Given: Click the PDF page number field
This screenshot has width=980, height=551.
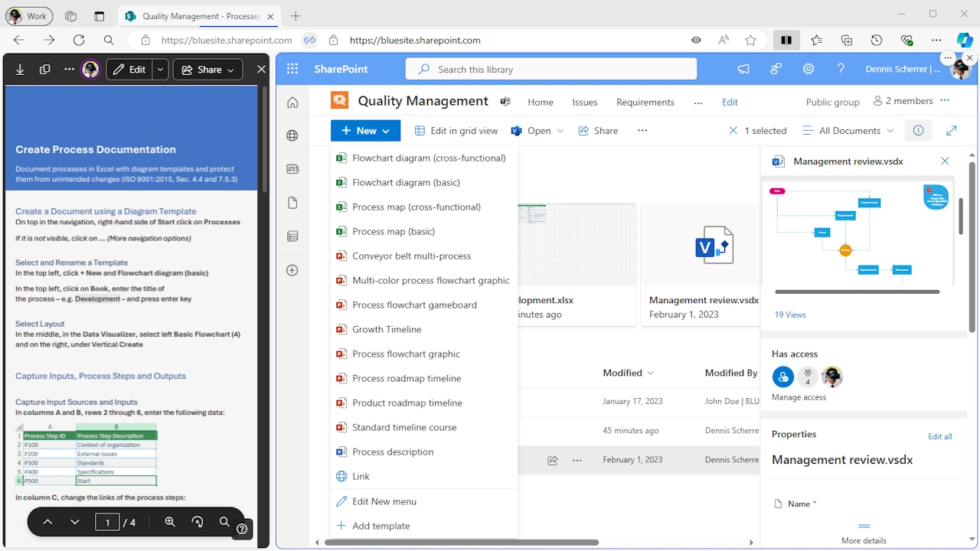Looking at the screenshot, I should (107, 522).
